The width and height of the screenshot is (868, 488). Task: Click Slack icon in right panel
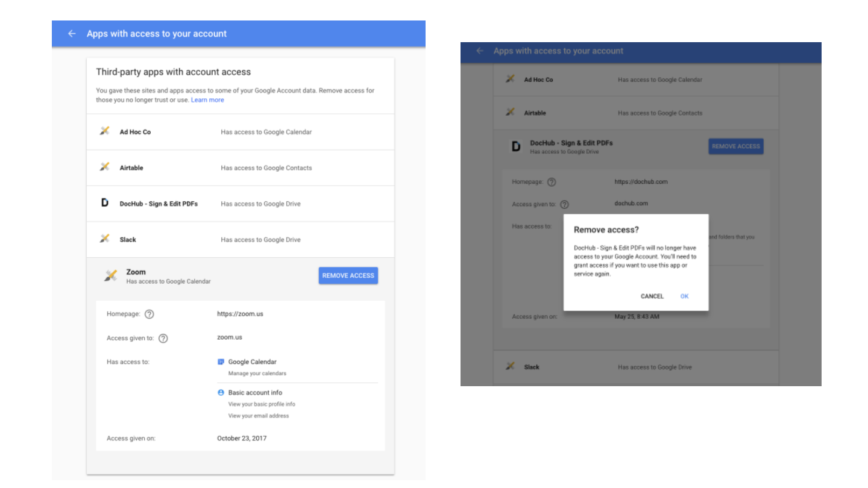click(x=511, y=366)
